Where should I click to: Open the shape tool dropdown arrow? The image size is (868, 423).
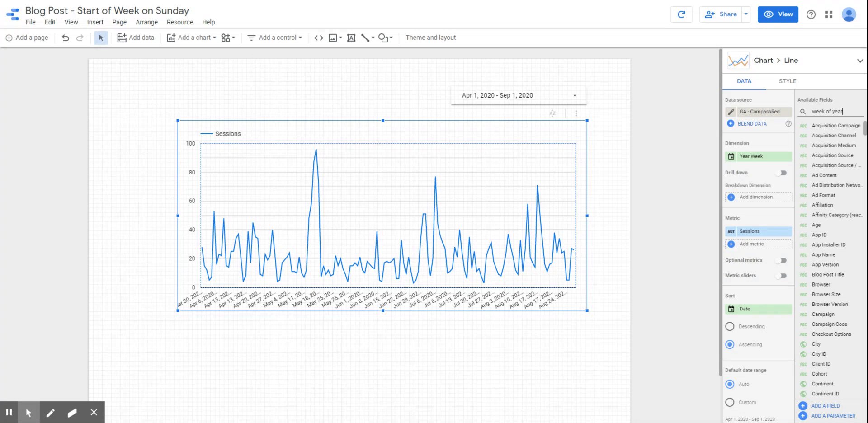pyautogui.click(x=391, y=38)
